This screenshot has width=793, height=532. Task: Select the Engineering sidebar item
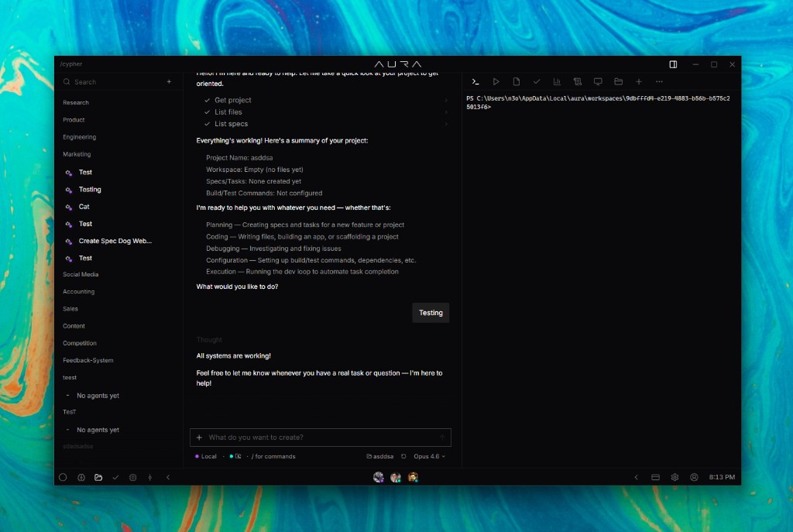[x=80, y=137]
